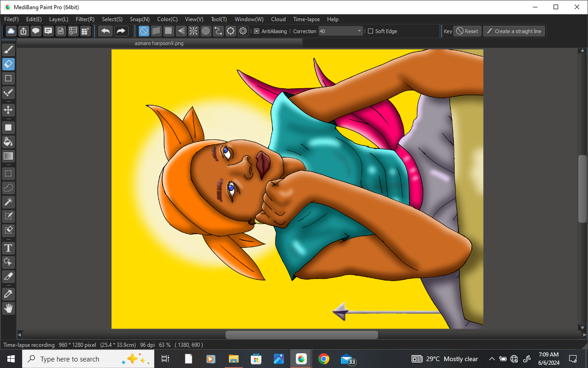Open the Window(W) menu
Screen dimensions: 588x368
(x=249, y=19)
